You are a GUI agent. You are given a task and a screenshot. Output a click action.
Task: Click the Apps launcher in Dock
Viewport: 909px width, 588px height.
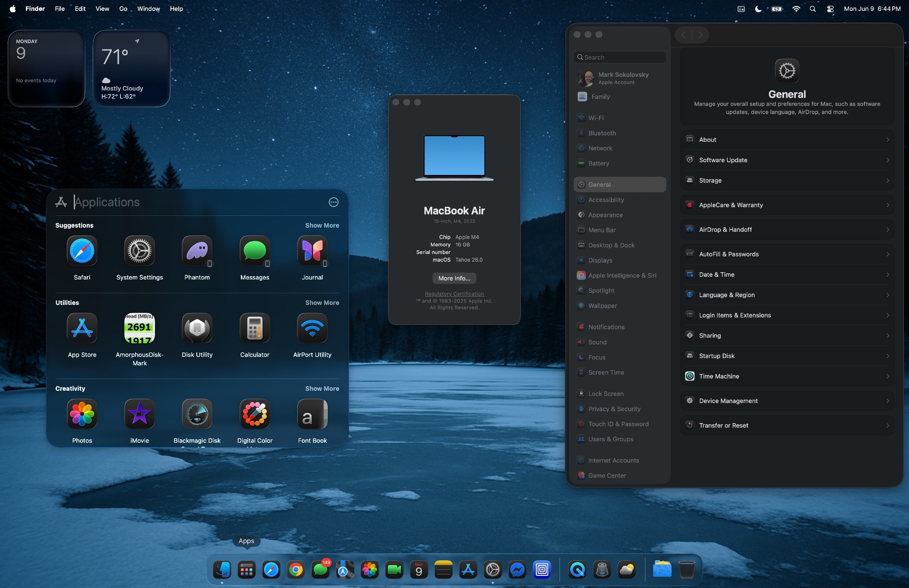click(246, 569)
